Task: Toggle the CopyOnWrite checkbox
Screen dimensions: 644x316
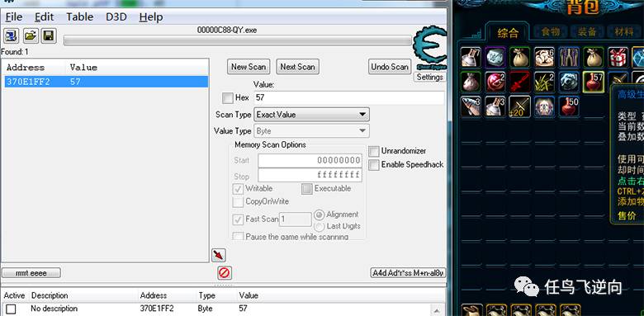Action: (238, 202)
